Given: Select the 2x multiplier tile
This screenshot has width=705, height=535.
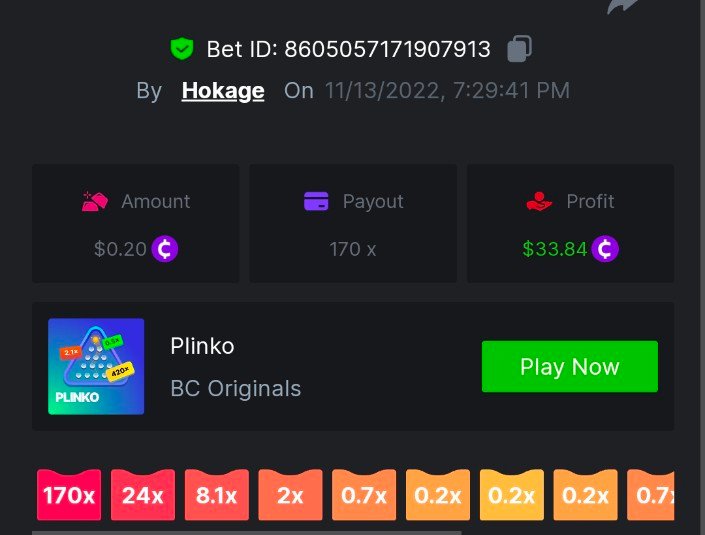Looking at the screenshot, I should point(290,495).
